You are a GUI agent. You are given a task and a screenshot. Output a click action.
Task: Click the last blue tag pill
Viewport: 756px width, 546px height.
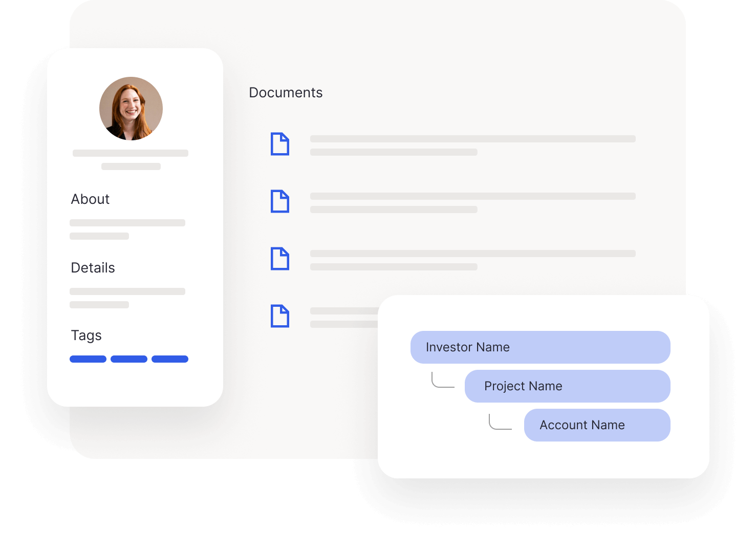point(170,359)
